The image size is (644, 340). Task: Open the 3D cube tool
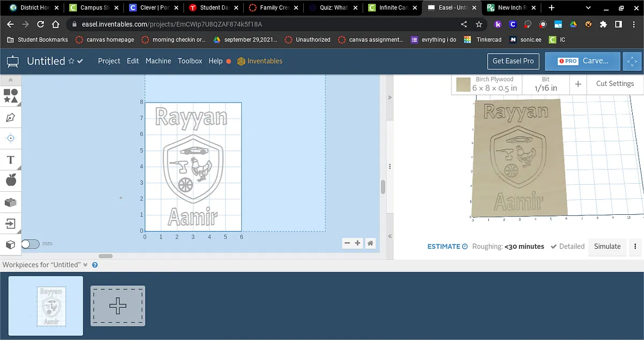[x=10, y=244]
